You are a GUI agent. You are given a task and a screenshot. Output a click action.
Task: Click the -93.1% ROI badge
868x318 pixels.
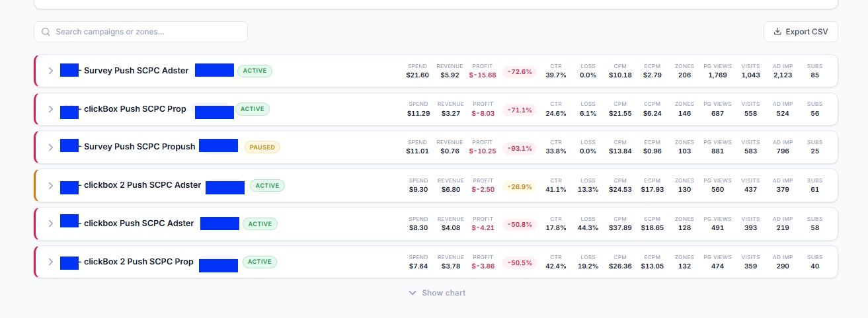520,148
